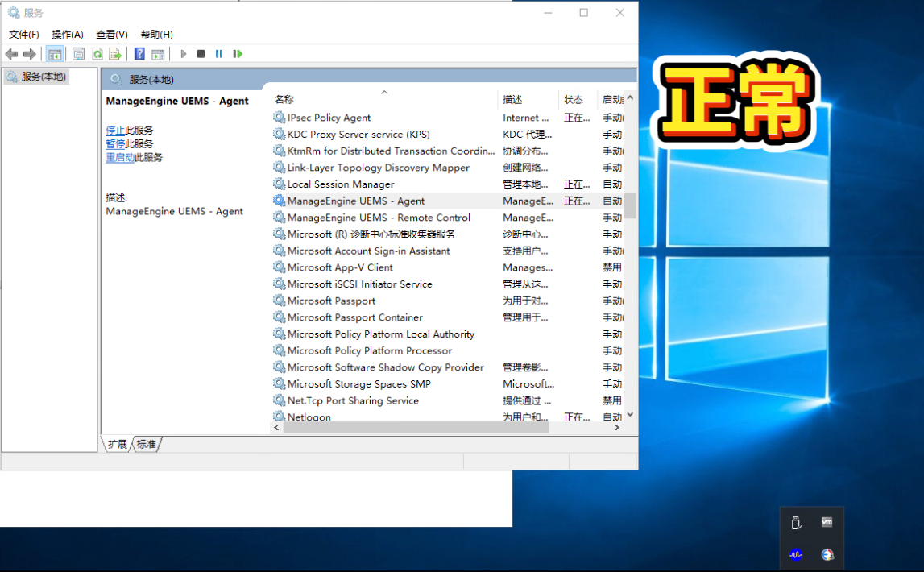Click the Forward arrow toolbar icon
This screenshot has width=924, height=572.
click(30, 54)
